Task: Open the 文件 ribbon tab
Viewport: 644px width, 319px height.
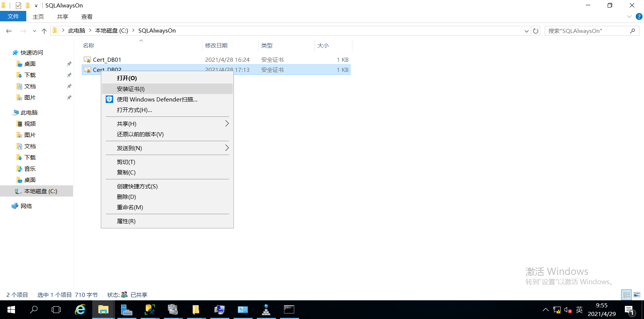Action: click(13, 16)
